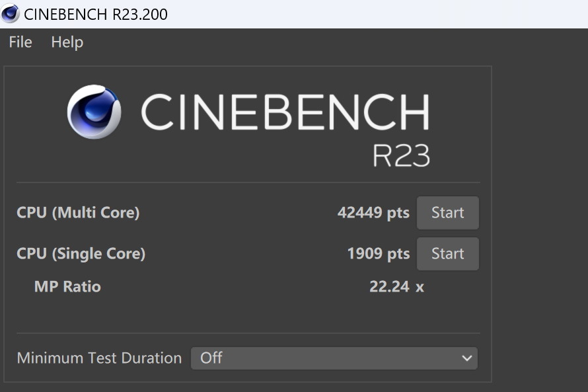588x392 pixels.
Task: Click the MP Ratio label
Action: pyautogui.click(x=67, y=287)
